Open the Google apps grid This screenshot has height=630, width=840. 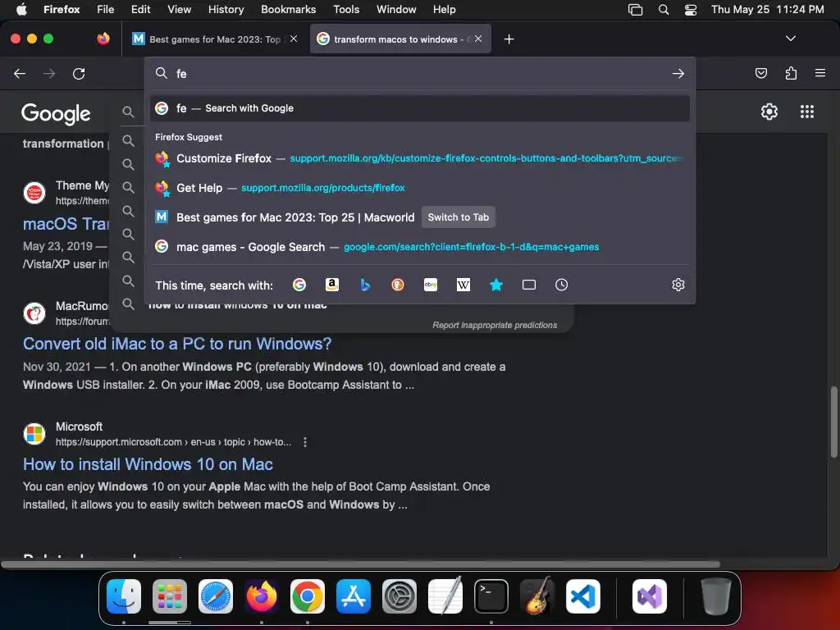[807, 112]
